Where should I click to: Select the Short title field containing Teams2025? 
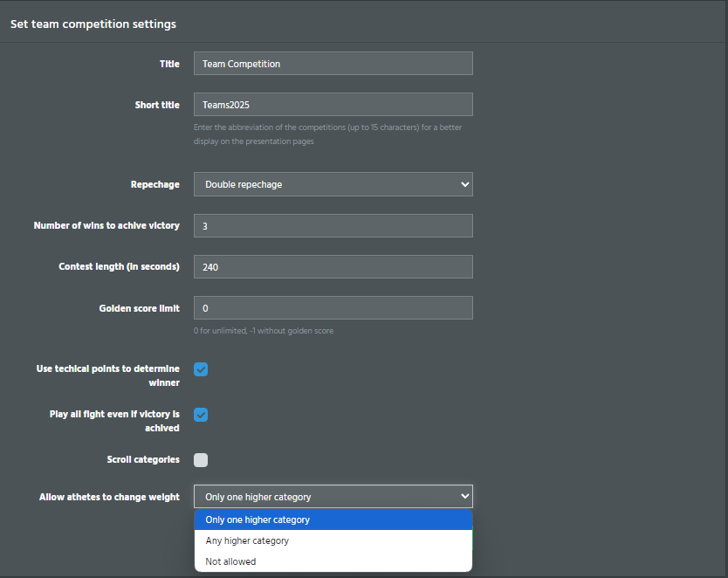[x=333, y=105]
